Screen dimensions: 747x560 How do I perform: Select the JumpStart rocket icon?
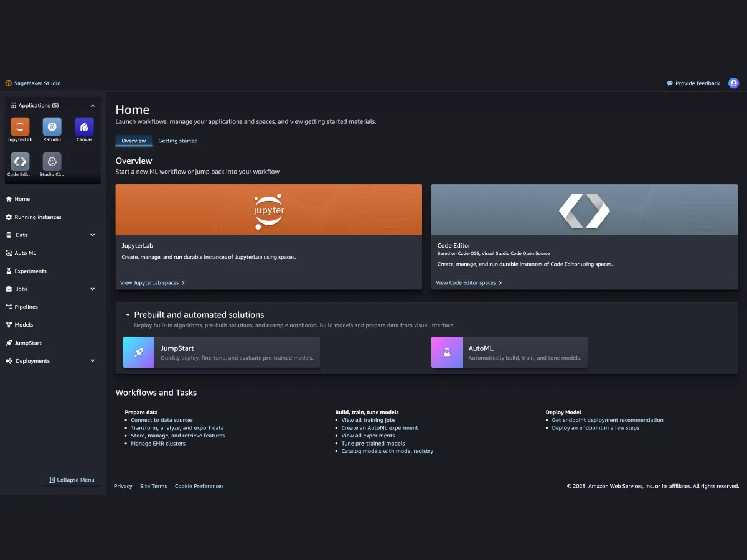[x=138, y=352]
